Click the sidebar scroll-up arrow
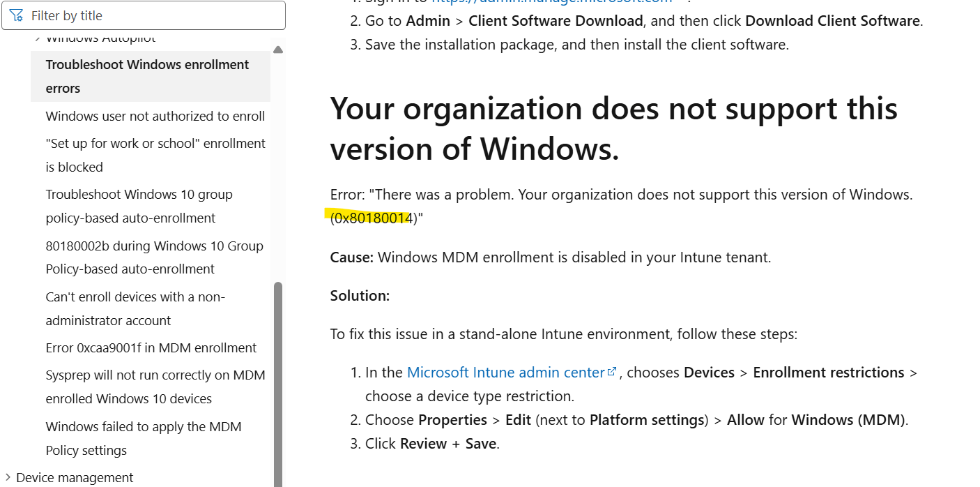980x487 pixels. click(278, 50)
